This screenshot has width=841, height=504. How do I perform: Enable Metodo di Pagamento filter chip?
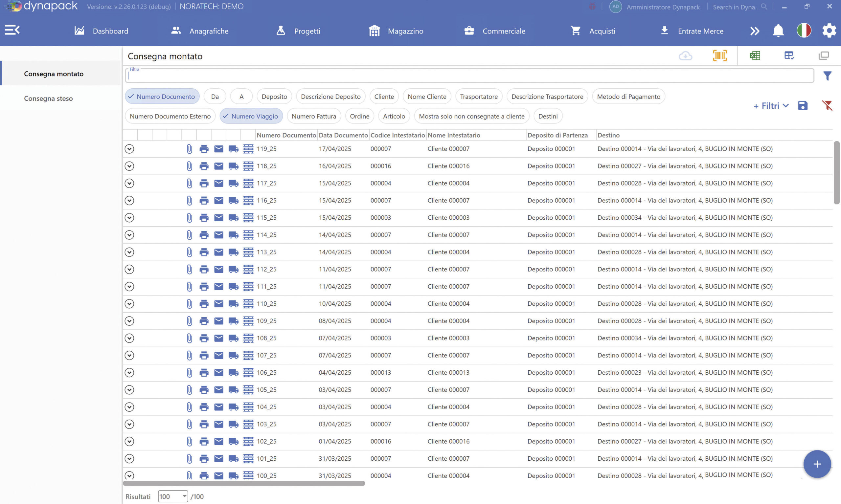(x=629, y=97)
